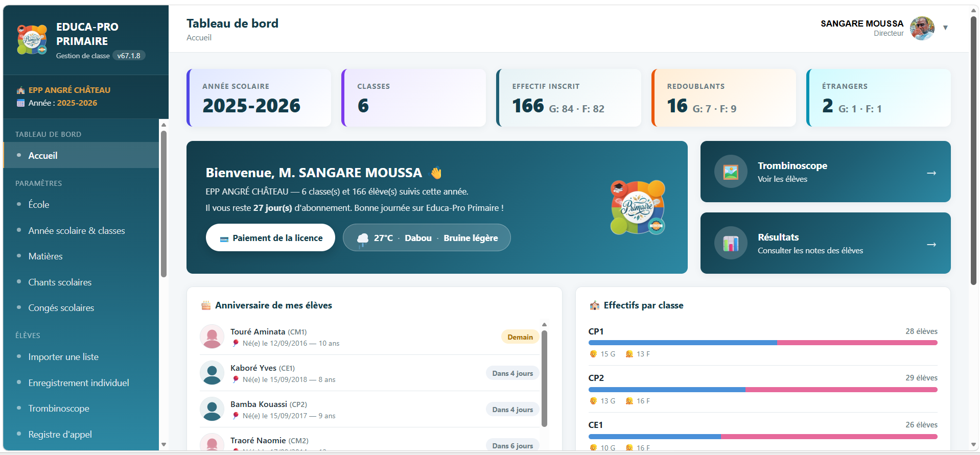Click birthday list scroll up arrow
Screen dimensions: 980x455
[x=544, y=325]
